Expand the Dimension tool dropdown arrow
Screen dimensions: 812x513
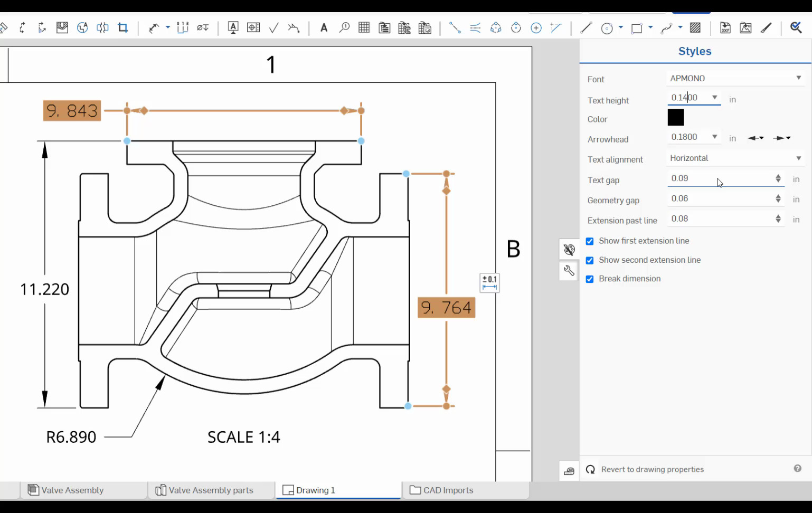pyautogui.click(x=168, y=27)
